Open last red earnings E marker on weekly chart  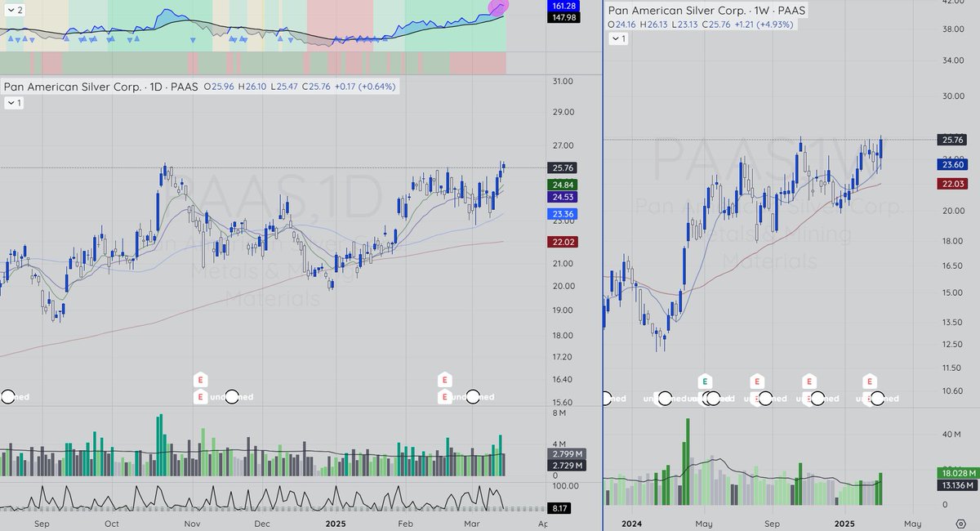(870, 382)
